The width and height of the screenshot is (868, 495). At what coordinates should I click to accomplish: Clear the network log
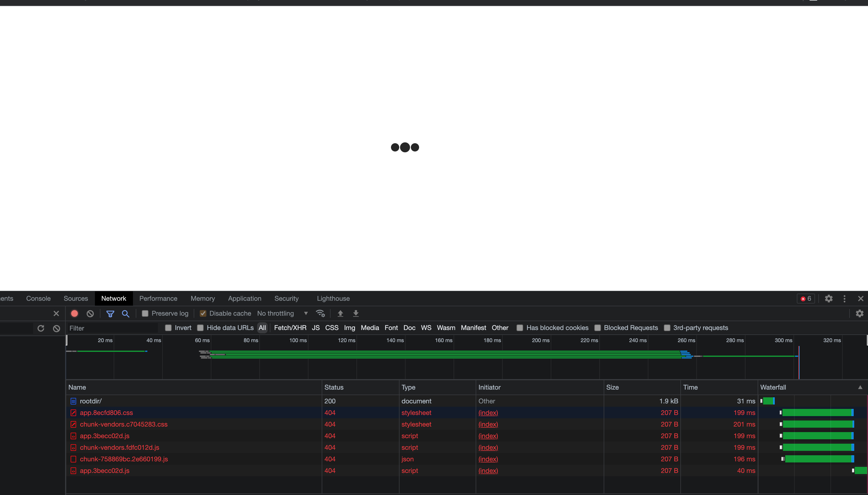point(89,313)
